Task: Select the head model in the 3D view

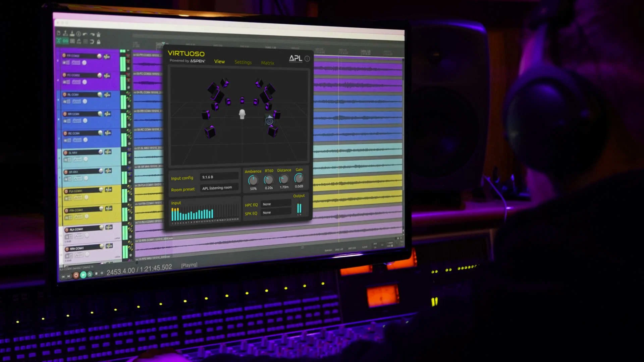Action: click(242, 114)
